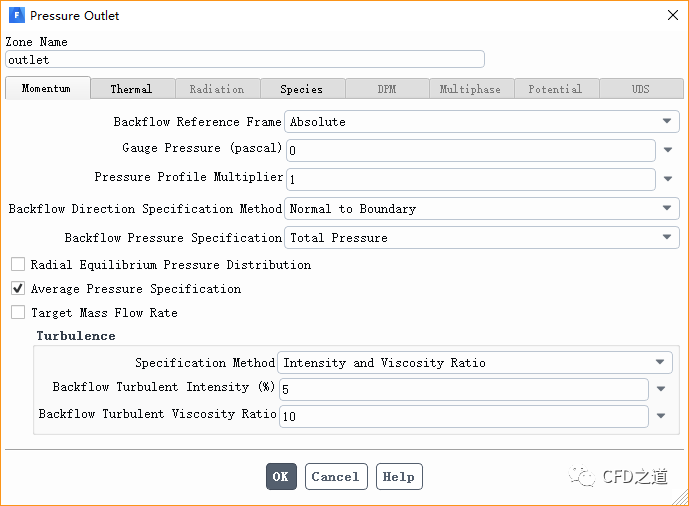
Task: Select the Momentum tab
Action: point(47,88)
